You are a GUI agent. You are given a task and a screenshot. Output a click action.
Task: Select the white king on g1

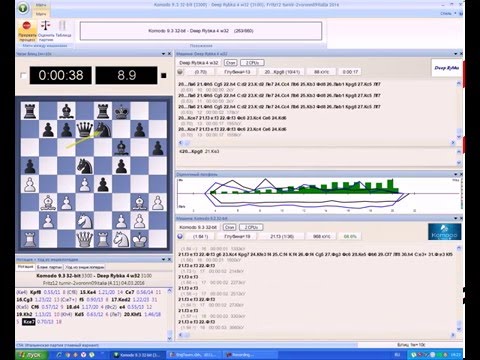pos(140,239)
